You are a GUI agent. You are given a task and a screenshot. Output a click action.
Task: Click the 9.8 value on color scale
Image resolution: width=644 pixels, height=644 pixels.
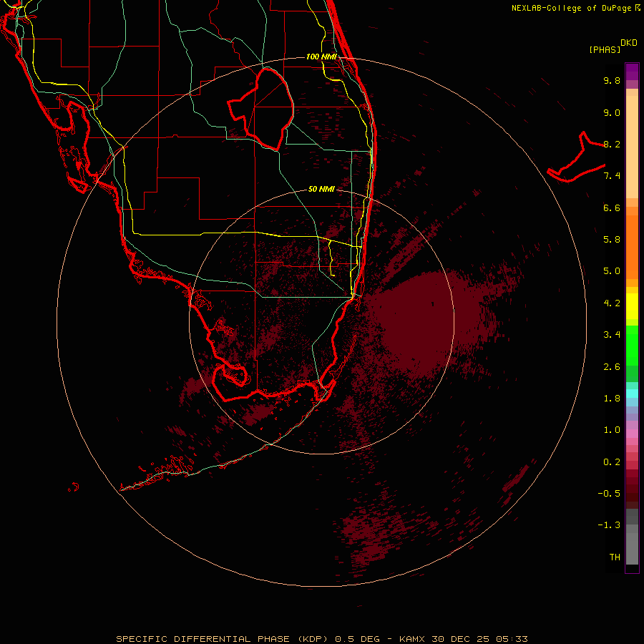point(612,80)
